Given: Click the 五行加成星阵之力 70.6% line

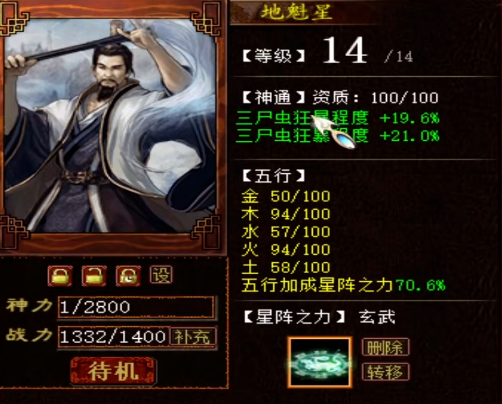Looking at the screenshot, I should pos(344,286).
